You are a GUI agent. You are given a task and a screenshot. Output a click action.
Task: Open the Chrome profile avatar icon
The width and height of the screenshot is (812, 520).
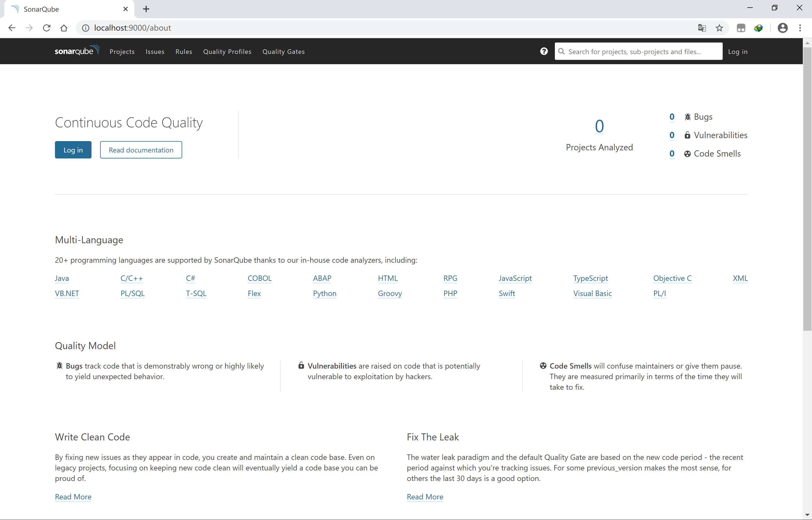tap(782, 28)
